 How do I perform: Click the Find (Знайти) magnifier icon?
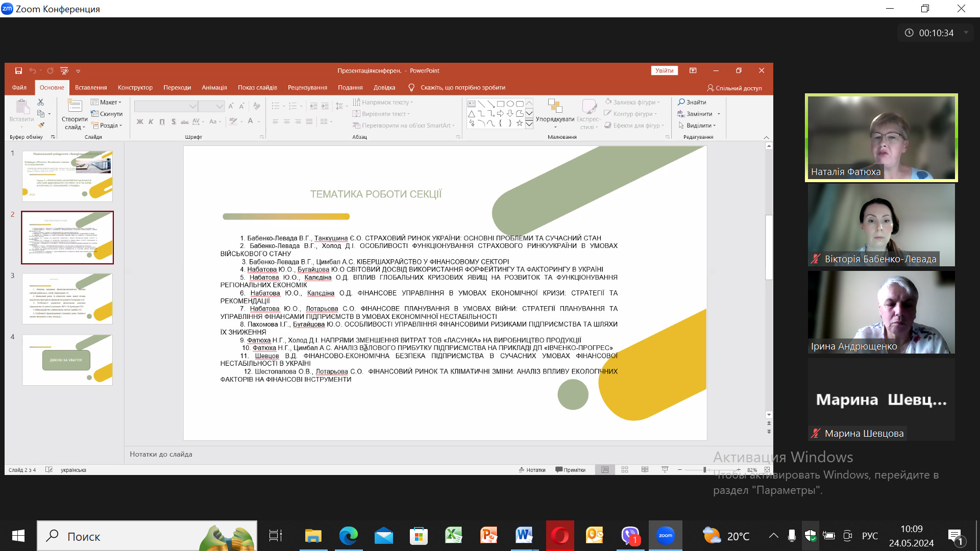click(x=681, y=102)
